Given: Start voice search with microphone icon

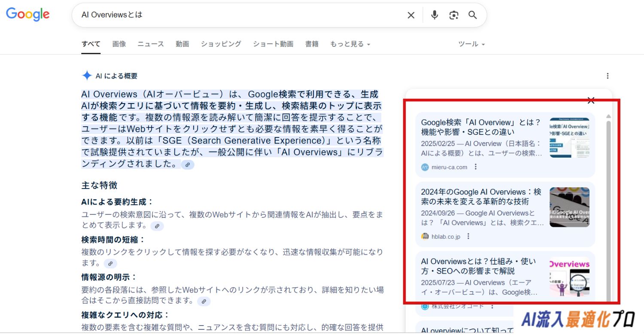Looking at the screenshot, I should click(434, 15).
